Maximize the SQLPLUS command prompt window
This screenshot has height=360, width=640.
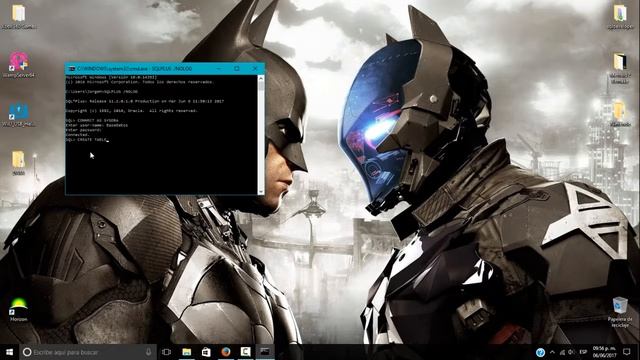(237, 69)
